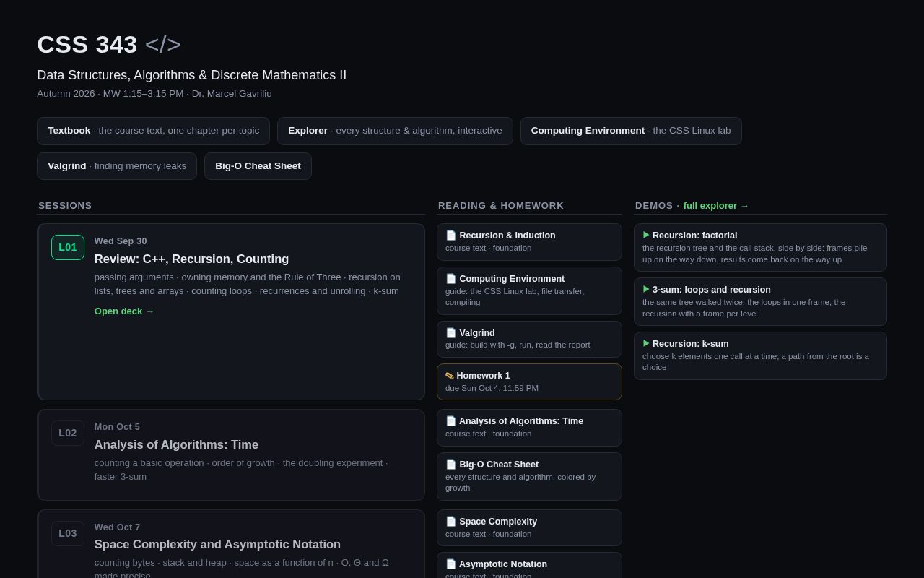Image resolution: width=924 pixels, height=578 pixels.
Task: Select session title Review: C++, Recursion, Counting
Action: point(191,259)
